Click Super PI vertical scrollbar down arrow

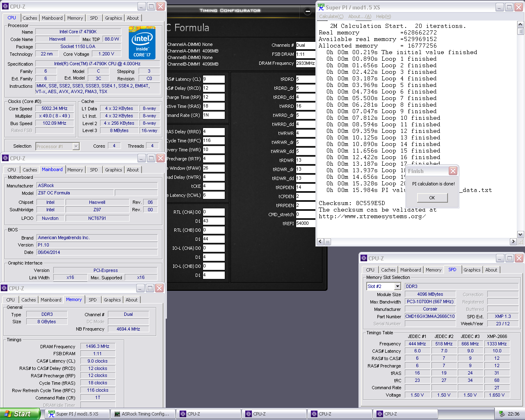click(x=520, y=235)
